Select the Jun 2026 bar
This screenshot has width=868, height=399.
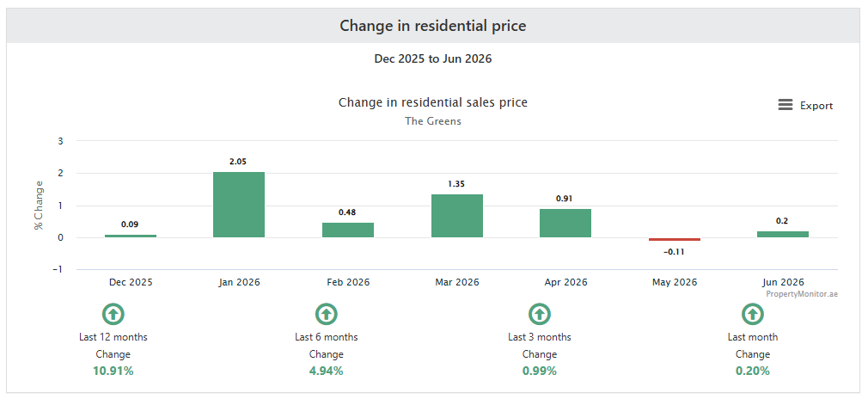click(783, 235)
